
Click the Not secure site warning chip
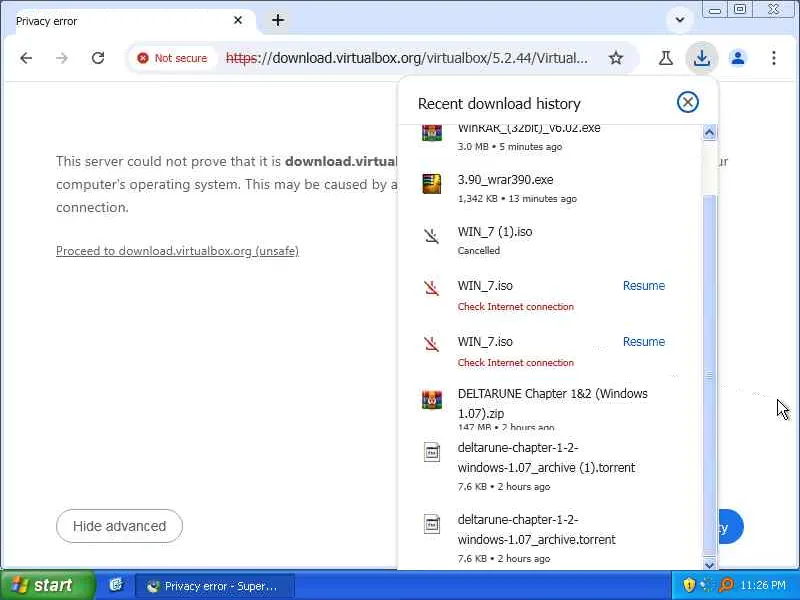point(173,58)
